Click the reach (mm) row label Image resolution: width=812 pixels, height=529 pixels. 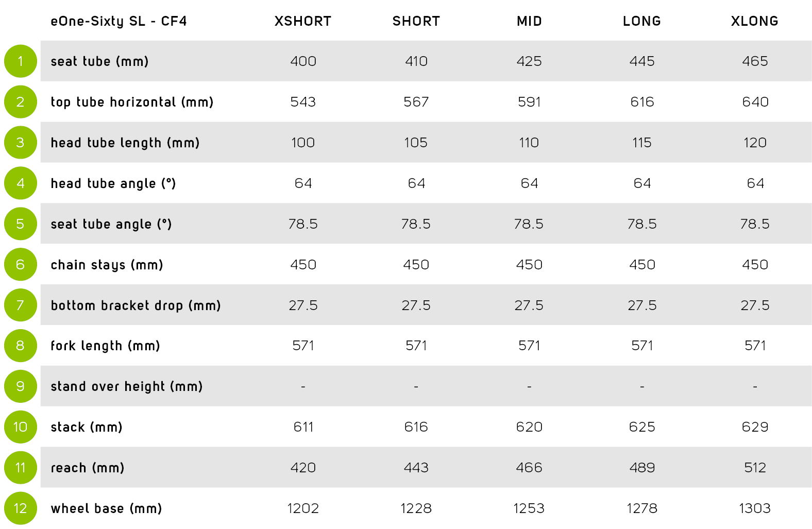pyautogui.click(x=88, y=468)
